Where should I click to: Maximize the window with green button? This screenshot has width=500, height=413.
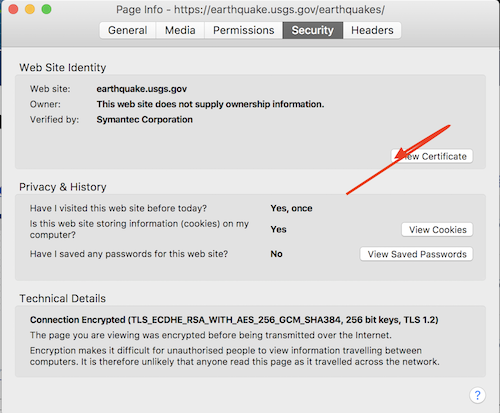coord(47,9)
